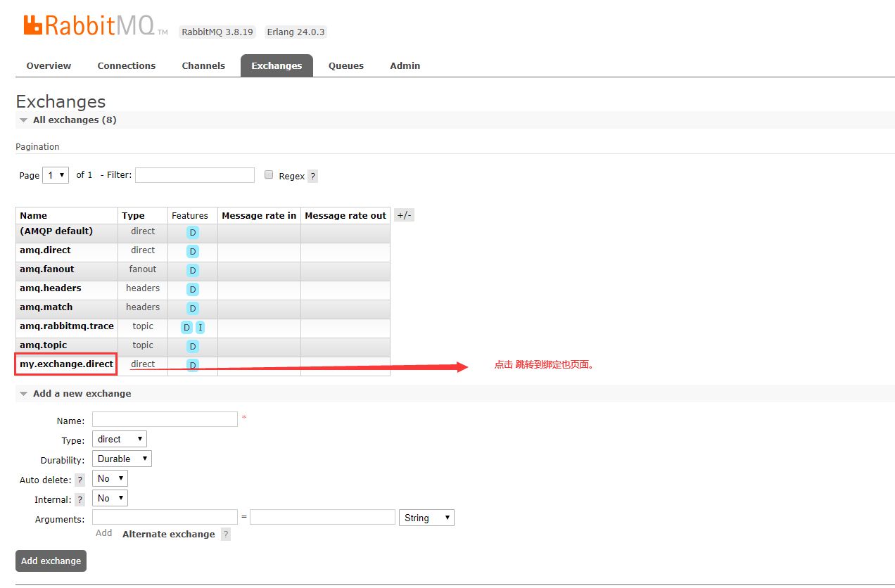Switch to the Connections tab

tap(127, 65)
